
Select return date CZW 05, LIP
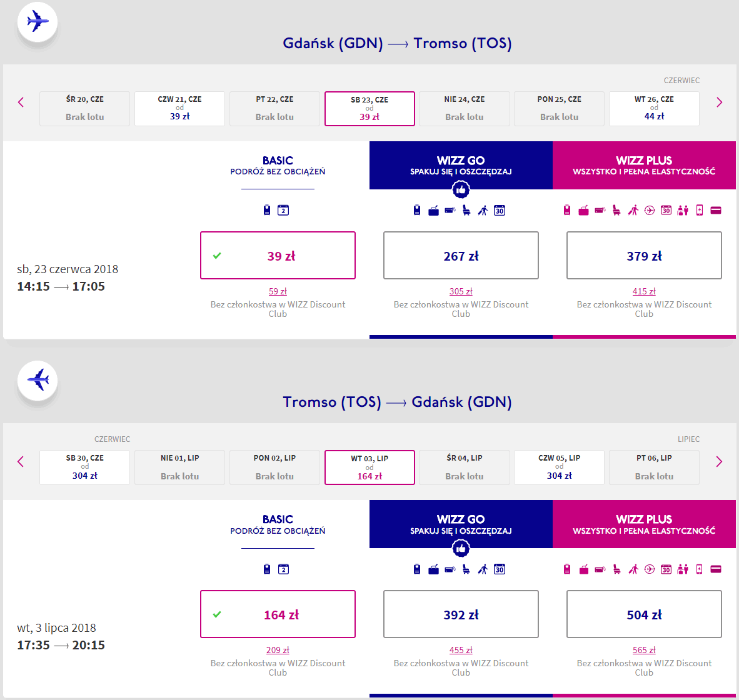click(559, 467)
